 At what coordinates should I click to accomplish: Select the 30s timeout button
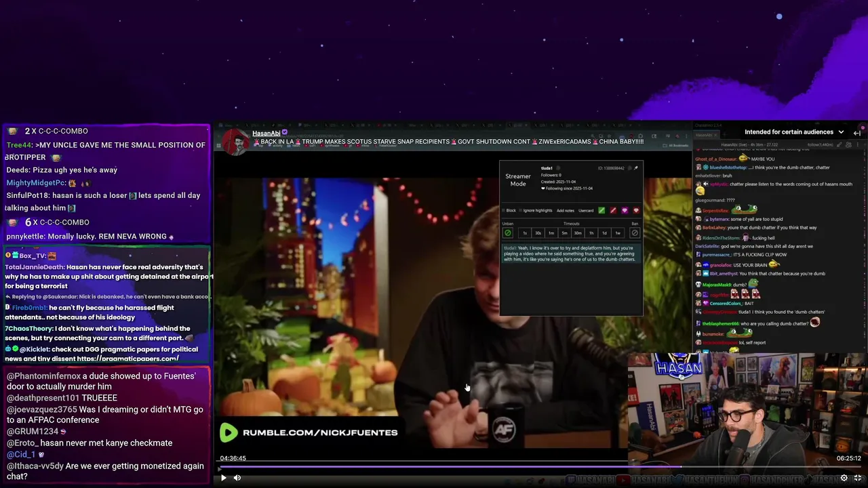[538, 233]
